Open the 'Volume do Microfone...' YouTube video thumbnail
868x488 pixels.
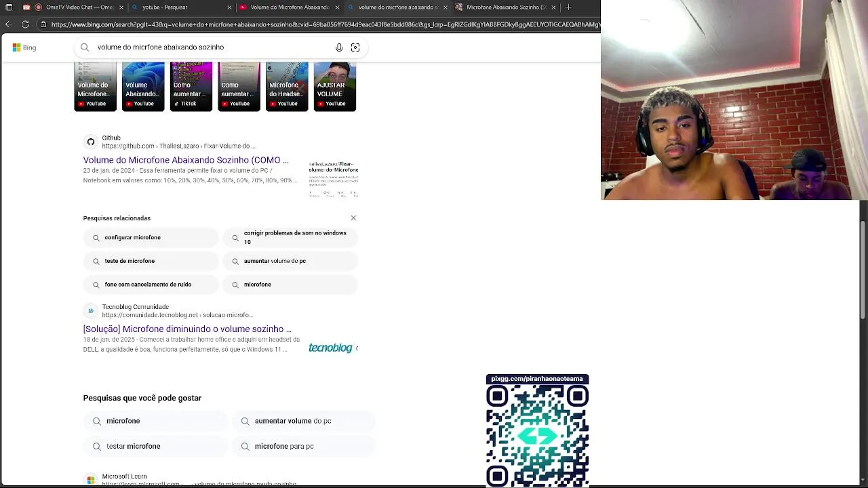95,87
